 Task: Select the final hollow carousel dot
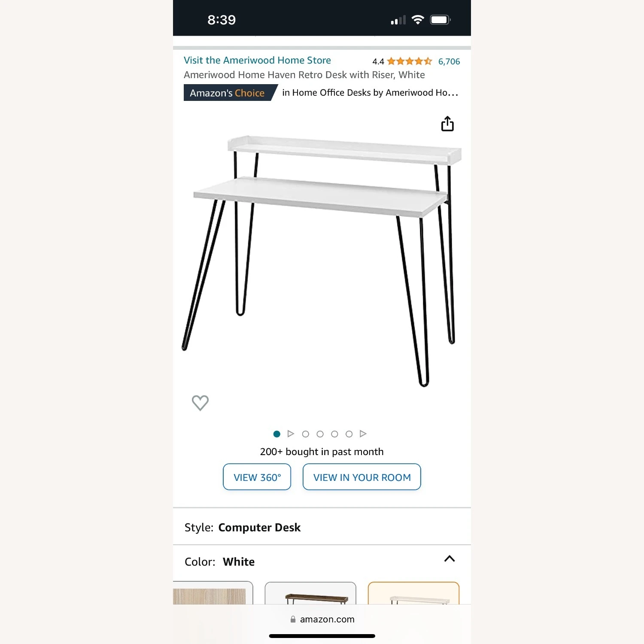[349, 434]
